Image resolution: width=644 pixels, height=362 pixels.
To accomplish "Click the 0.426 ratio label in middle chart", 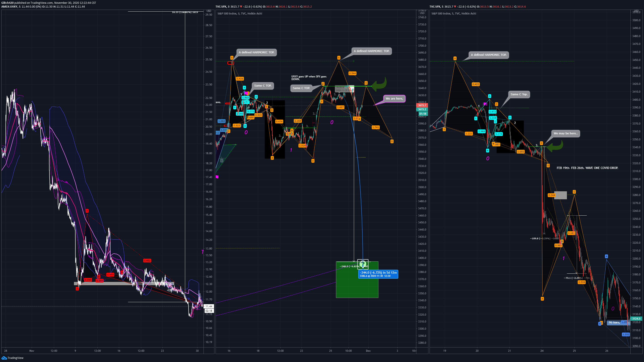I will (x=240, y=79).
